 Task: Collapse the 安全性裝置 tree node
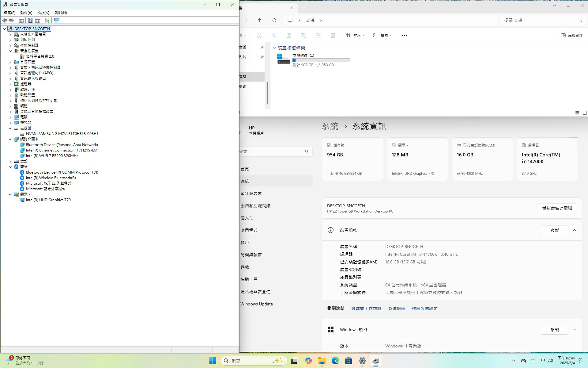10,51
